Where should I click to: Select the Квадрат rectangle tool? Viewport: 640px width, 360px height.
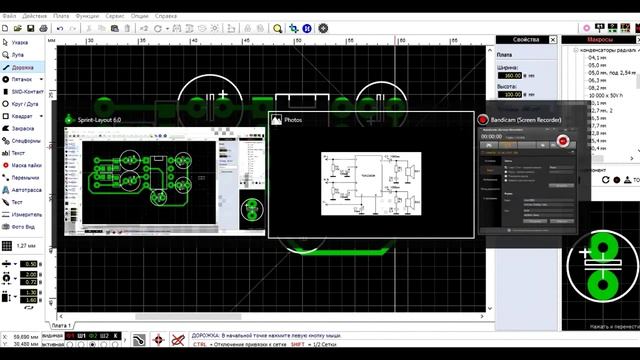pos(18,116)
